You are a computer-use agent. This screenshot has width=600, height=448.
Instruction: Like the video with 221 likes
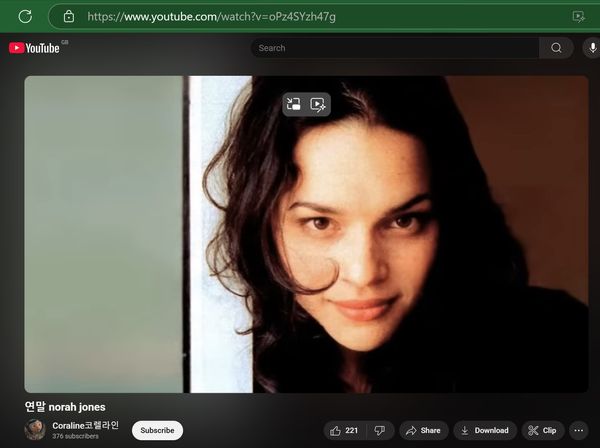coord(344,431)
